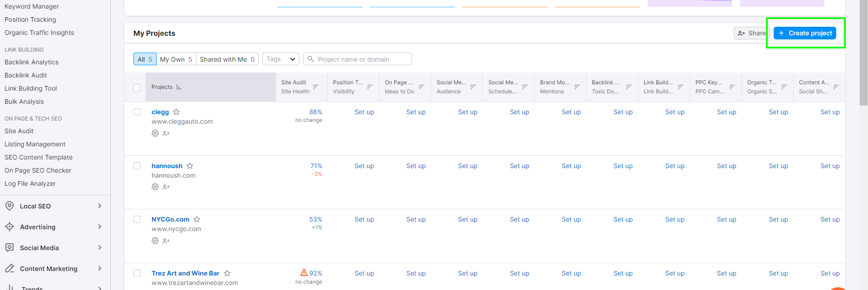Select the All projects tab
Image resolution: width=868 pixels, height=290 pixels.
145,59
